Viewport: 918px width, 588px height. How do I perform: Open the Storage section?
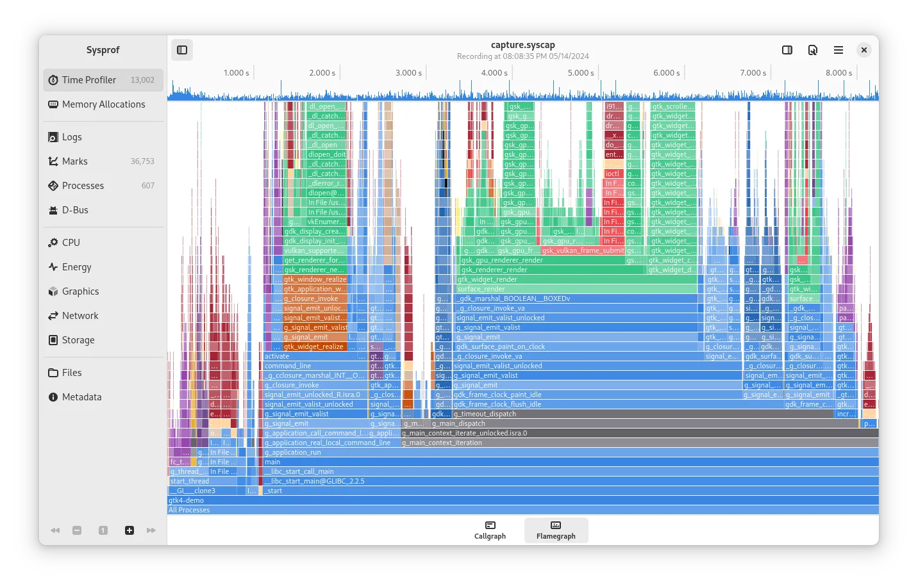pos(78,339)
